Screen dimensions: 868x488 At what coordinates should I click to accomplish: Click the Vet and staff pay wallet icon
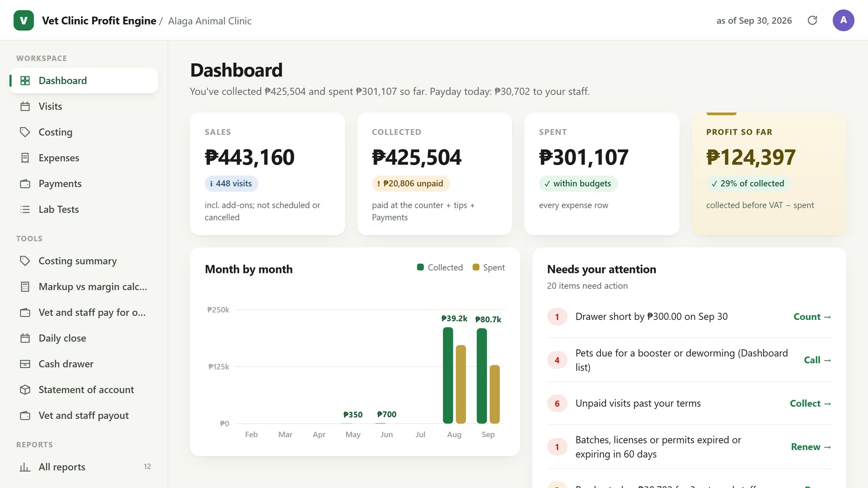25,312
